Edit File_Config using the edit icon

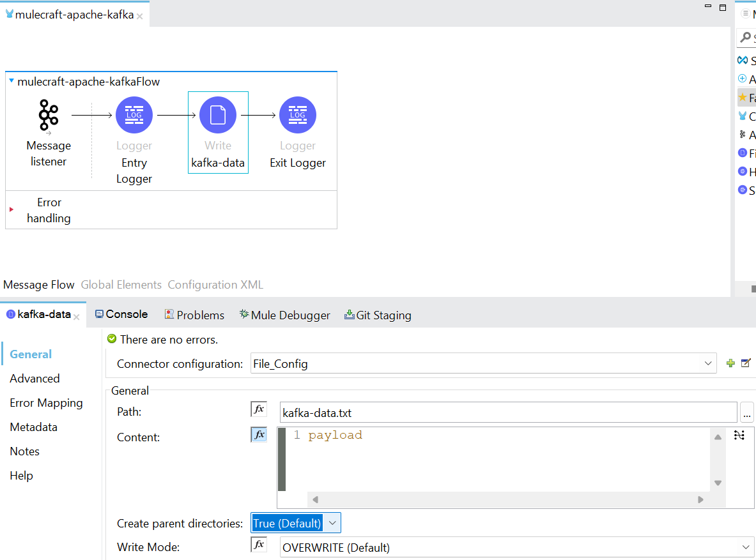click(745, 363)
